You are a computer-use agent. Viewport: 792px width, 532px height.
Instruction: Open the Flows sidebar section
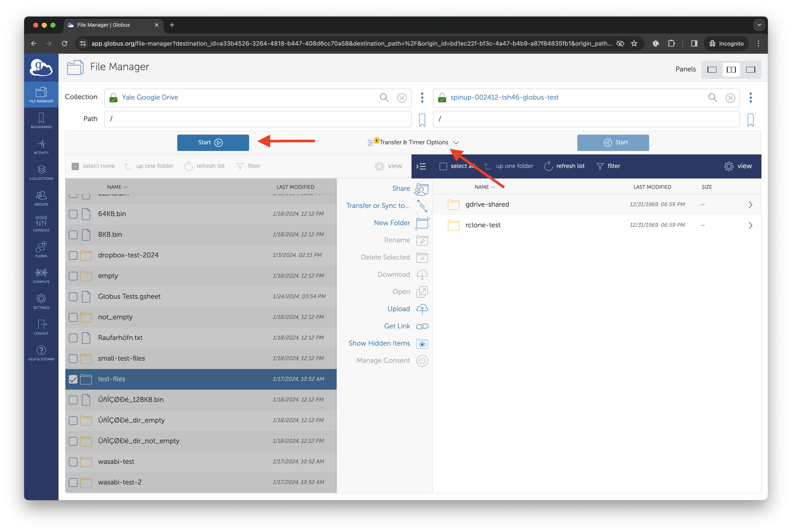[x=41, y=250]
